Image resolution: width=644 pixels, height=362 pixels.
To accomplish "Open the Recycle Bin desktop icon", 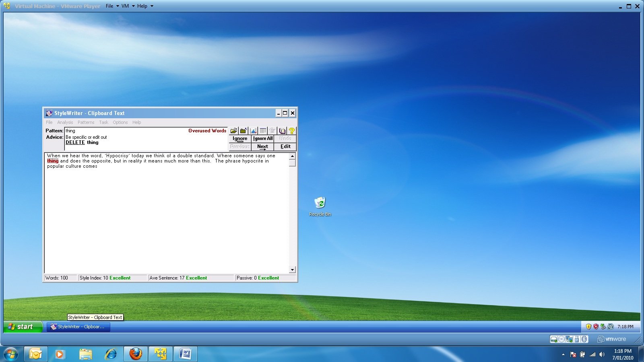I will point(320,207).
